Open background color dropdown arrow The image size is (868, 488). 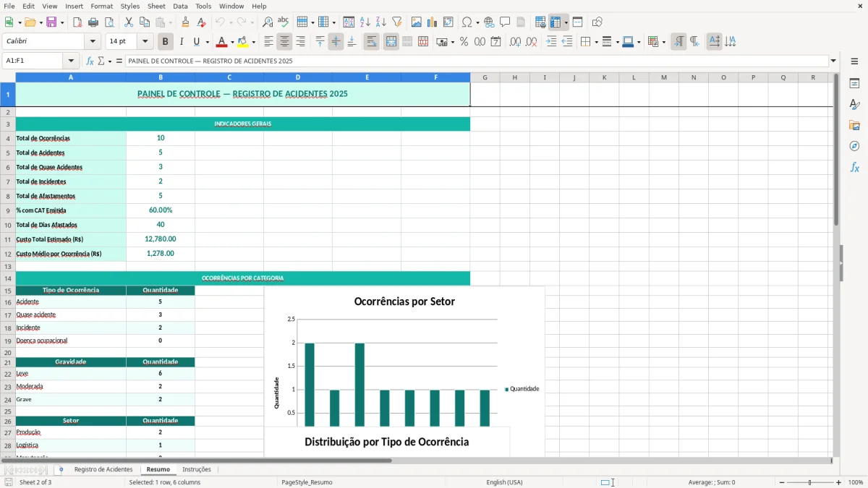coord(254,42)
